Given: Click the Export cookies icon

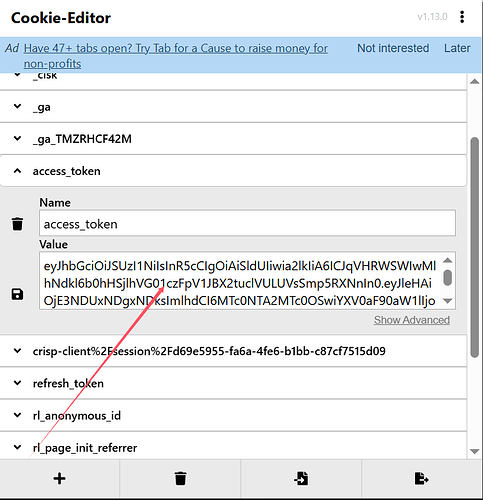Looking at the screenshot, I should 422,479.
